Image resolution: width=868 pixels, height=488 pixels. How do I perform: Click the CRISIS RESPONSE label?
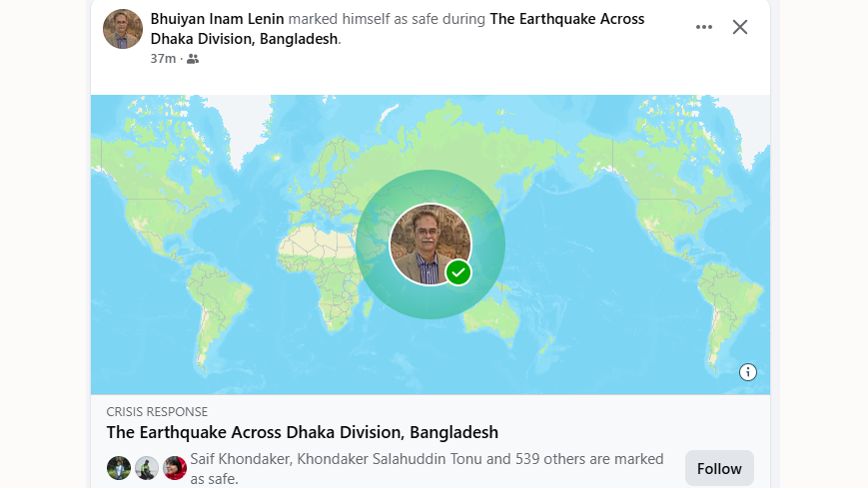(157, 411)
